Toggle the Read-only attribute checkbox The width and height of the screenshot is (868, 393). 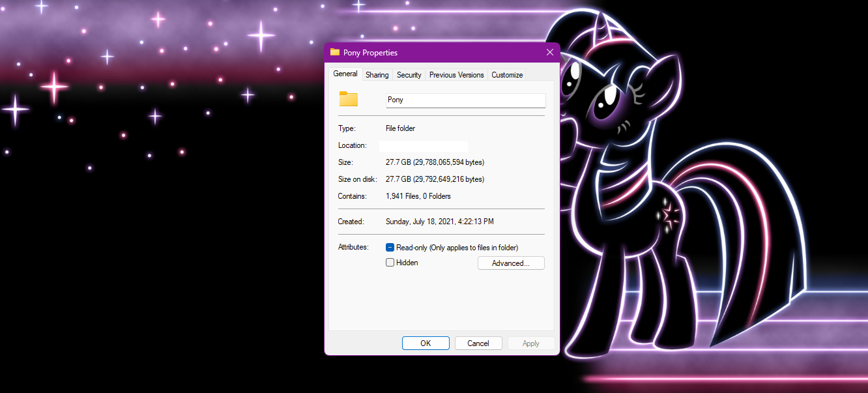(x=390, y=248)
